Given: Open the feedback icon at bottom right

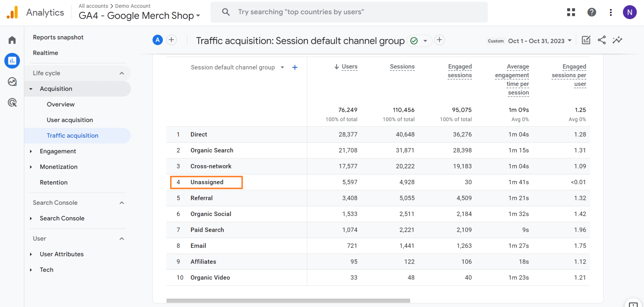Looking at the screenshot, I should (633, 304).
